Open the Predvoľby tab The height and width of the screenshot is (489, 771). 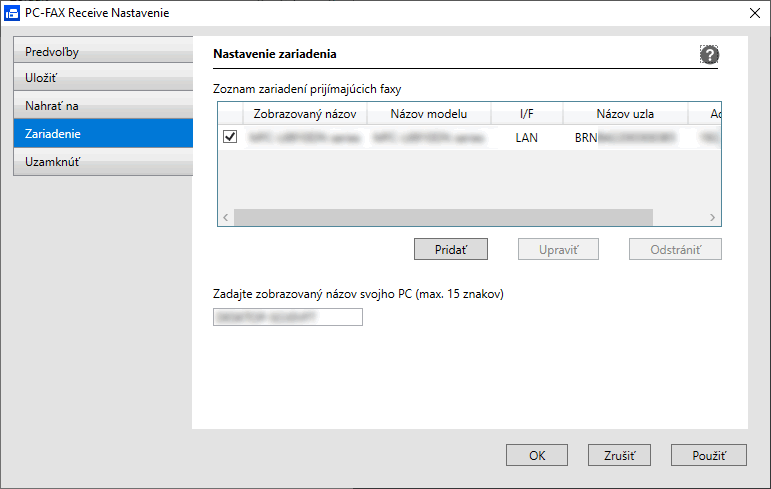[x=103, y=50]
